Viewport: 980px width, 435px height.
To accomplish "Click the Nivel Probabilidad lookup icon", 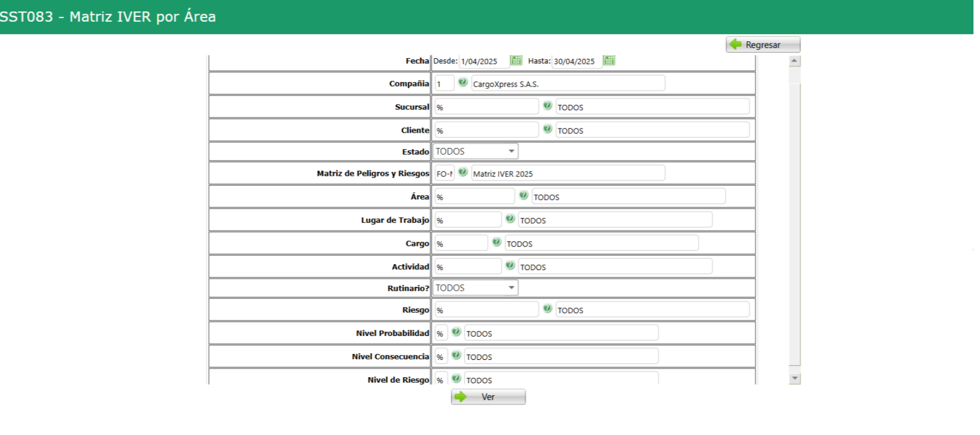I will coord(456,332).
